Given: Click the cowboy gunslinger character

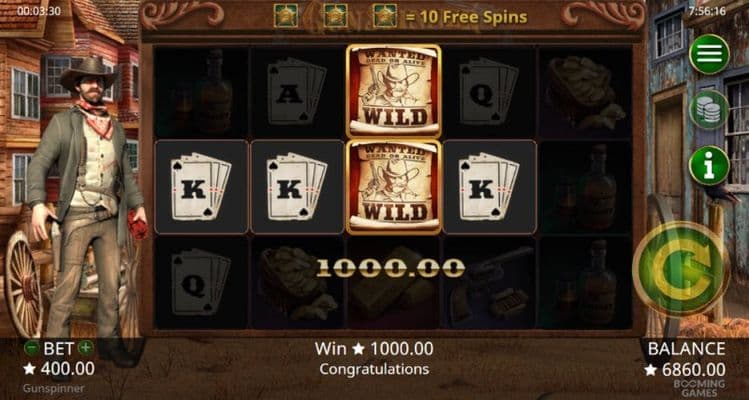Looking at the screenshot, I should tap(86, 201).
